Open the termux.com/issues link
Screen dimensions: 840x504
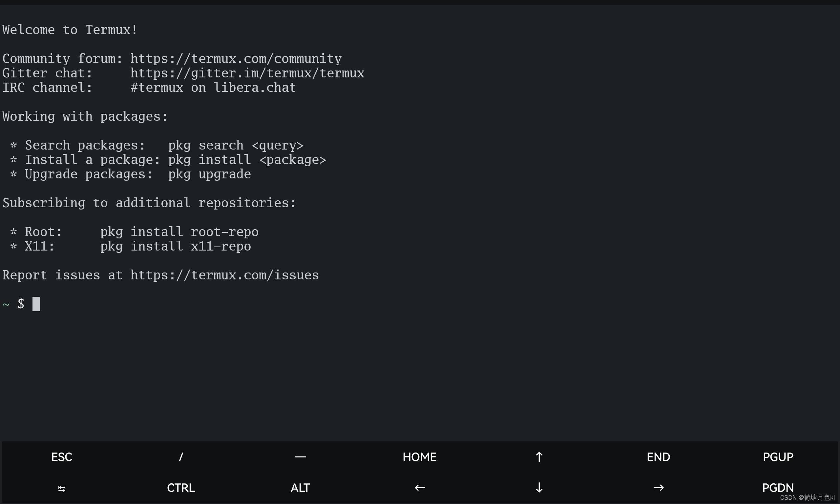(x=224, y=275)
